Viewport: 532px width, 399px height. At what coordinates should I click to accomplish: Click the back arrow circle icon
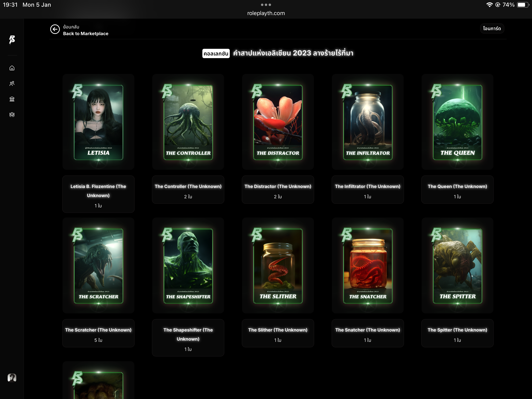click(x=55, y=29)
